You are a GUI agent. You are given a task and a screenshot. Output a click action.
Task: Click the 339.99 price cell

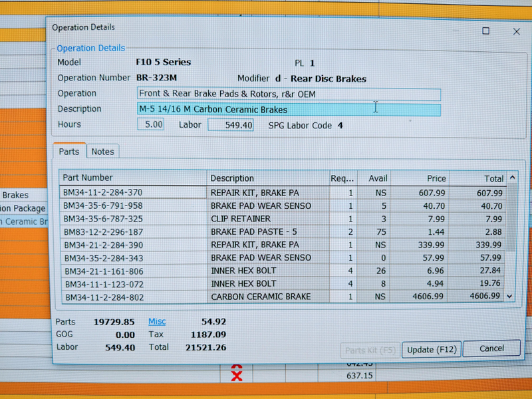[420, 245]
